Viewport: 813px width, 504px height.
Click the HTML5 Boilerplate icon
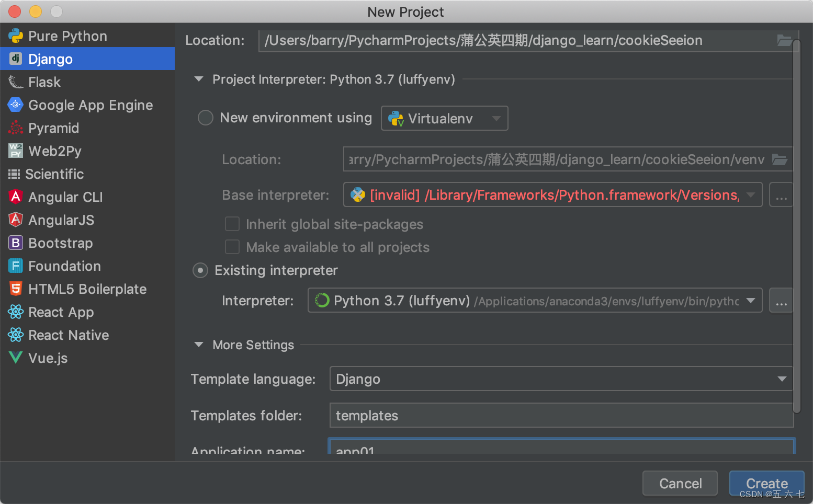pyautogui.click(x=16, y=289)
